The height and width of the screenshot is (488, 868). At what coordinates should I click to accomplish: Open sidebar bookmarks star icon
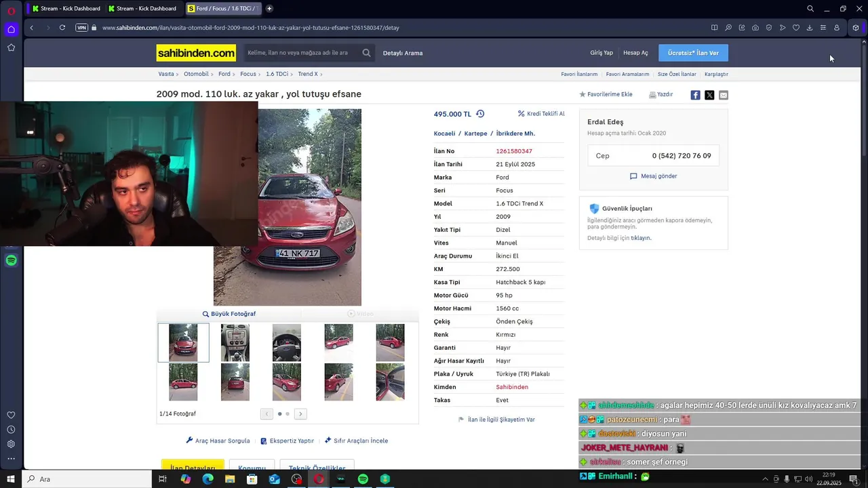point(12,47)
